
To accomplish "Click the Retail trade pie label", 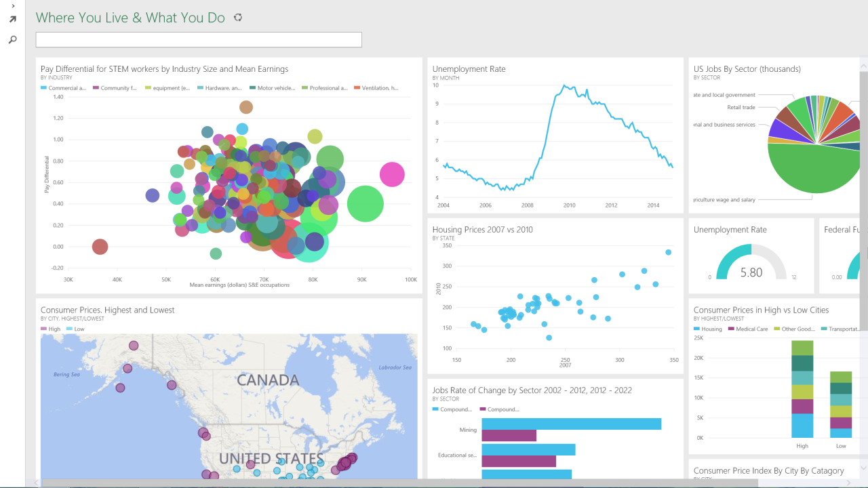I will pyautogui.click(x=741, y=107).
